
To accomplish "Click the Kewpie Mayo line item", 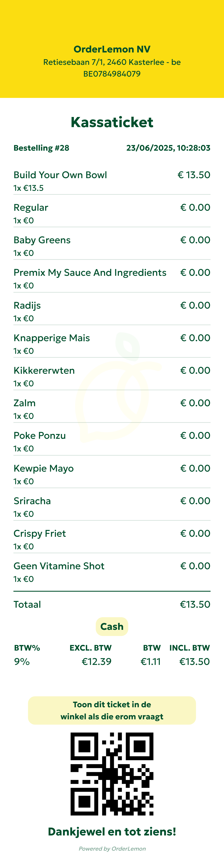I will (x=43, y=468).
